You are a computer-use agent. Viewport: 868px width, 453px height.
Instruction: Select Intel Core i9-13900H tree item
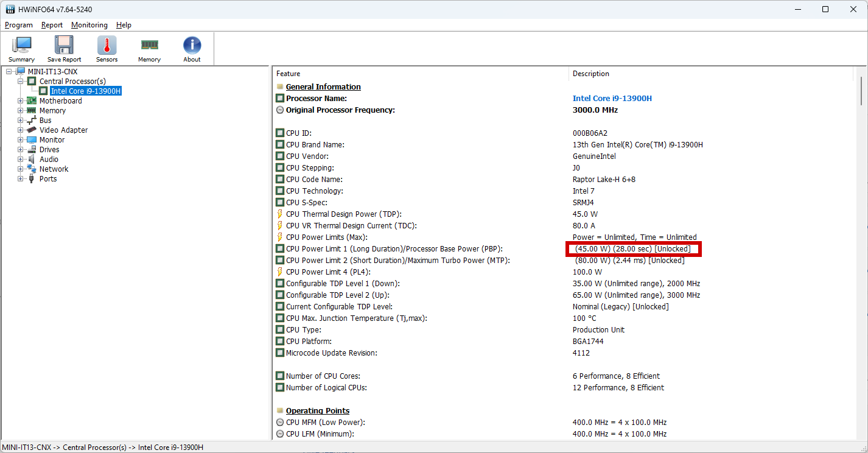[x=86, y=91]
